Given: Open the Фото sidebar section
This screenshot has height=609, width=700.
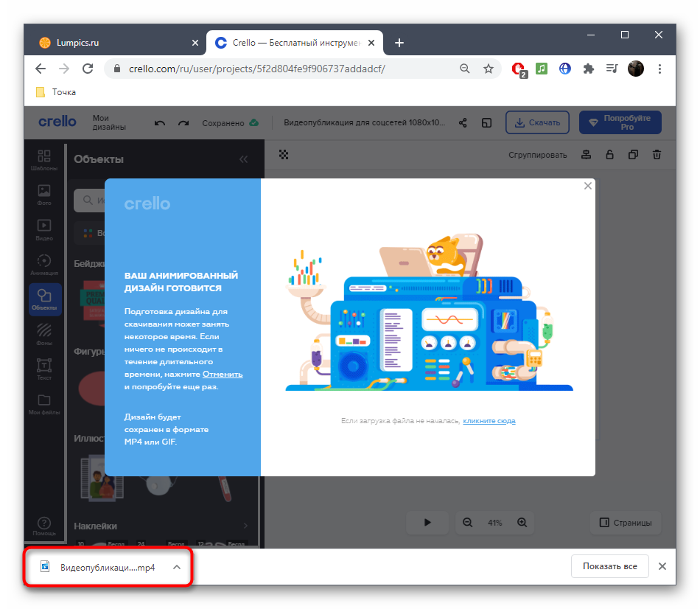Looking at the screenshot, I should 44,195.
